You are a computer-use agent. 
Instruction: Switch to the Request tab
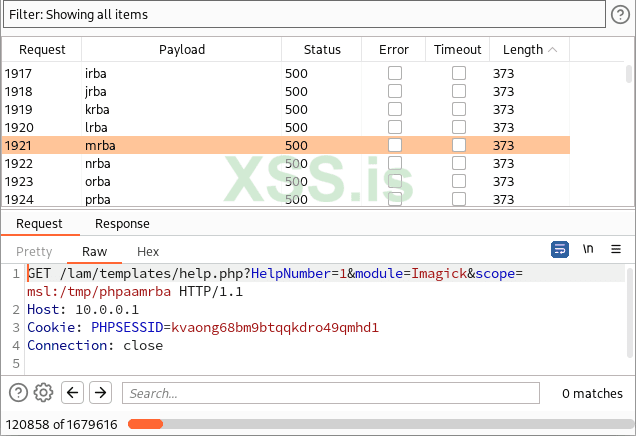pyautogui.click(x=39, y=223)
